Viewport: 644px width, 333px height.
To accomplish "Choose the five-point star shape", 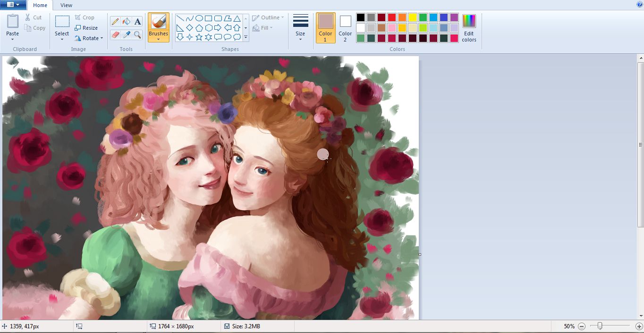I will tap(199, 37).
